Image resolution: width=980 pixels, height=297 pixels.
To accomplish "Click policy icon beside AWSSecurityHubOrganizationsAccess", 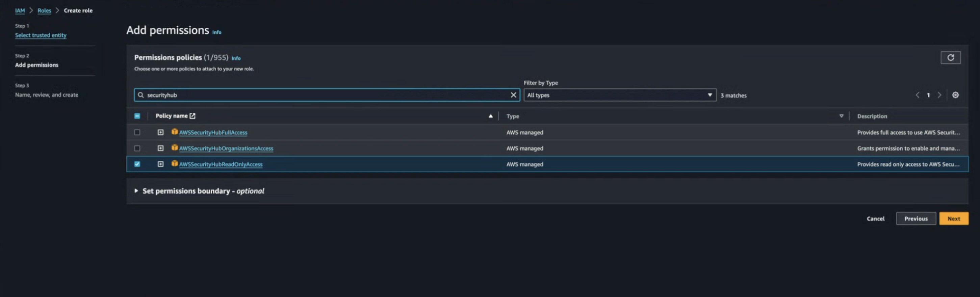I will 174,147.
